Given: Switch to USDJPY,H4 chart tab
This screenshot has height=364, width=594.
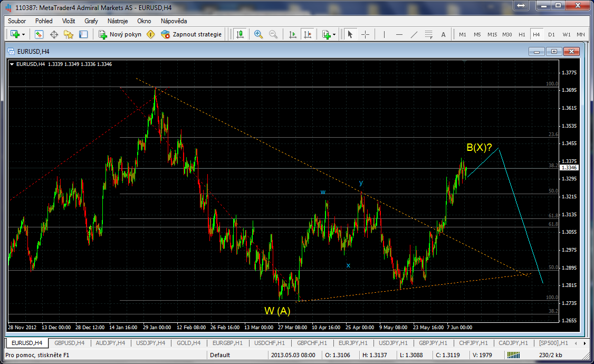Looking at the screenshot, I should 150,343.
